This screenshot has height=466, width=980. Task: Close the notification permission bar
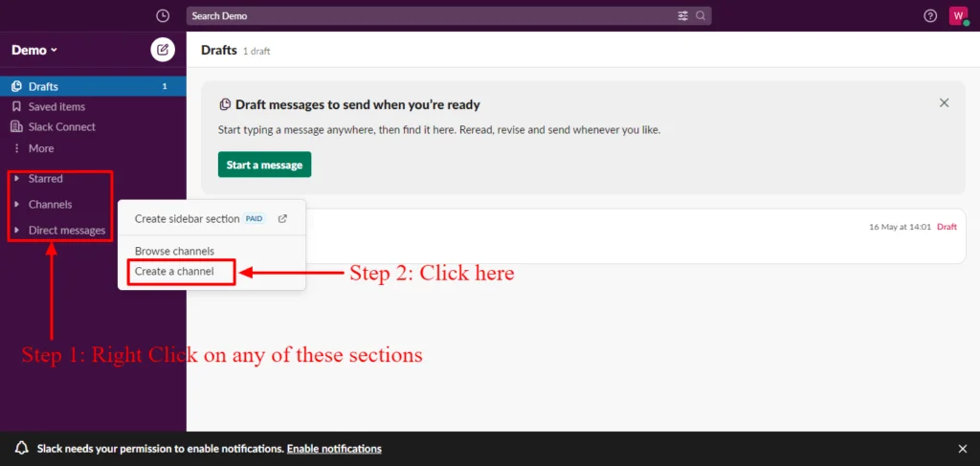tap(963, 449)
